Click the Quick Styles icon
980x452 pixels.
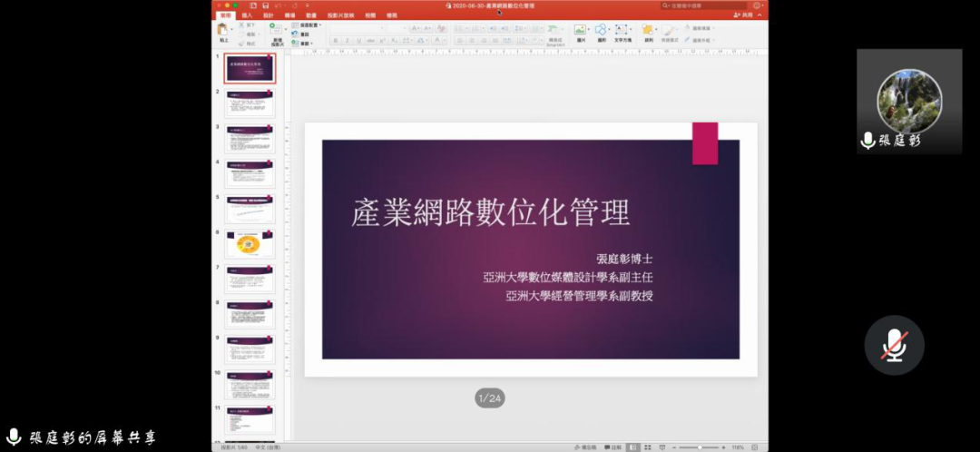point(669,31)
